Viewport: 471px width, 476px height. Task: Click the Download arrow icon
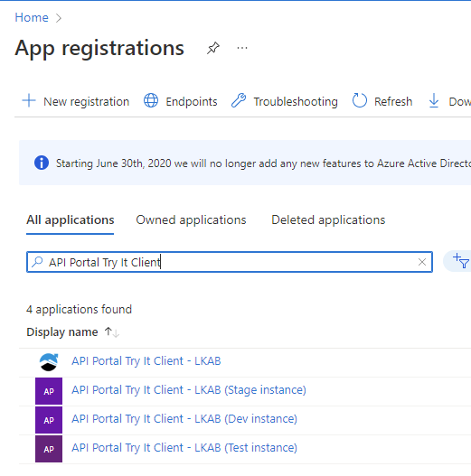click(x=434, y=101)
